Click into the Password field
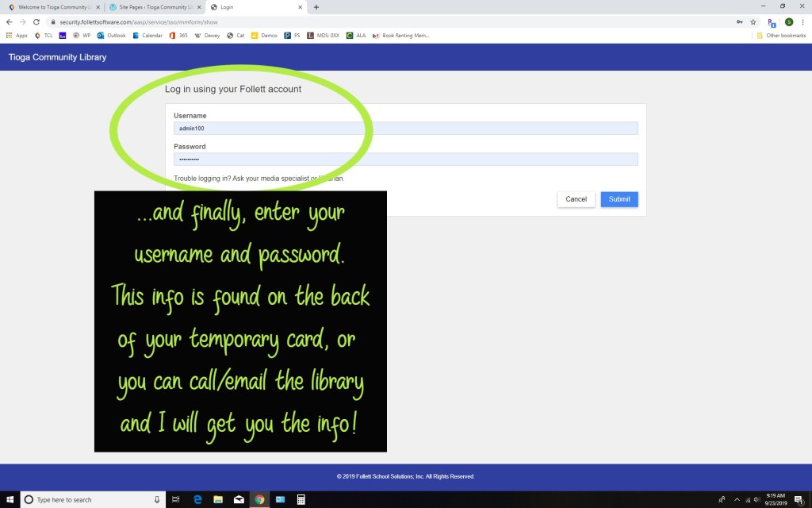This screenshot has height=508, width=812. click(405, 160)
